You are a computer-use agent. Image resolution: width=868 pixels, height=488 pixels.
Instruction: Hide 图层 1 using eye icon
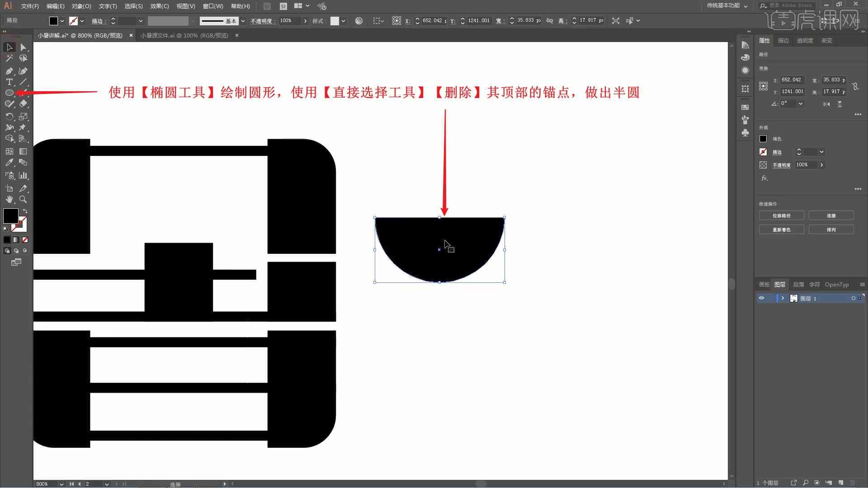pos(761,298)
